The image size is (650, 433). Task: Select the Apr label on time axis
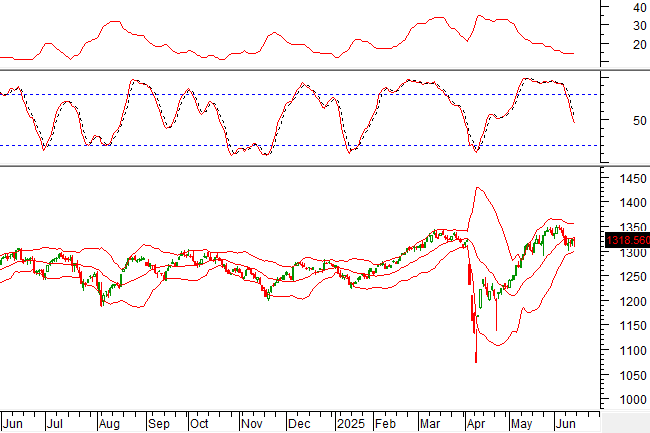(x=475, y=424)
